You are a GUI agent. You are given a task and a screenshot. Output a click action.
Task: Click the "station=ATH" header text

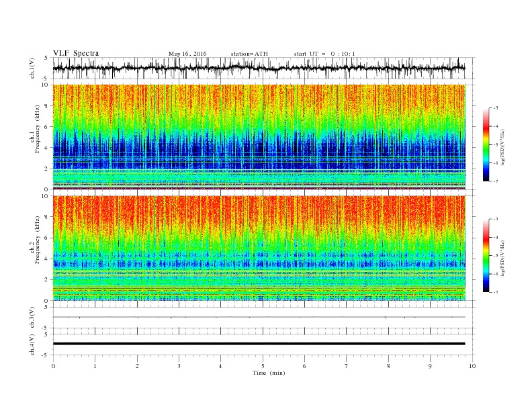click(249, 54)
